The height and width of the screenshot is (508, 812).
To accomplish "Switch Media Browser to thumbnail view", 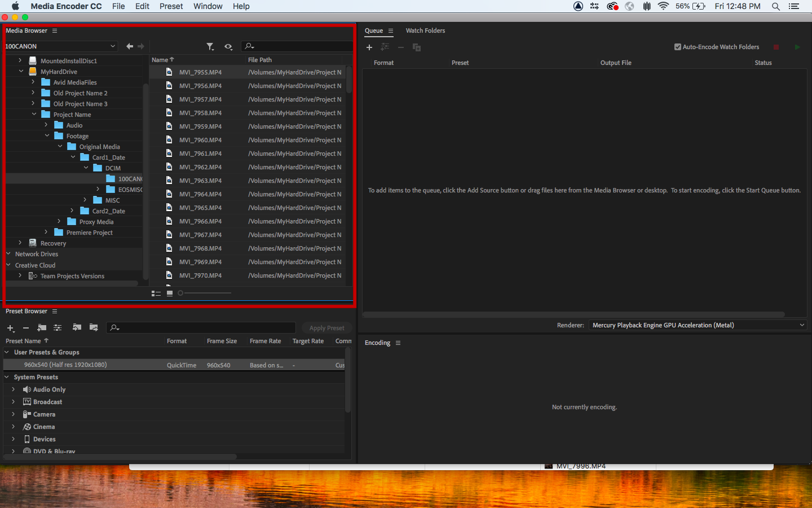I will pos(170,293).
